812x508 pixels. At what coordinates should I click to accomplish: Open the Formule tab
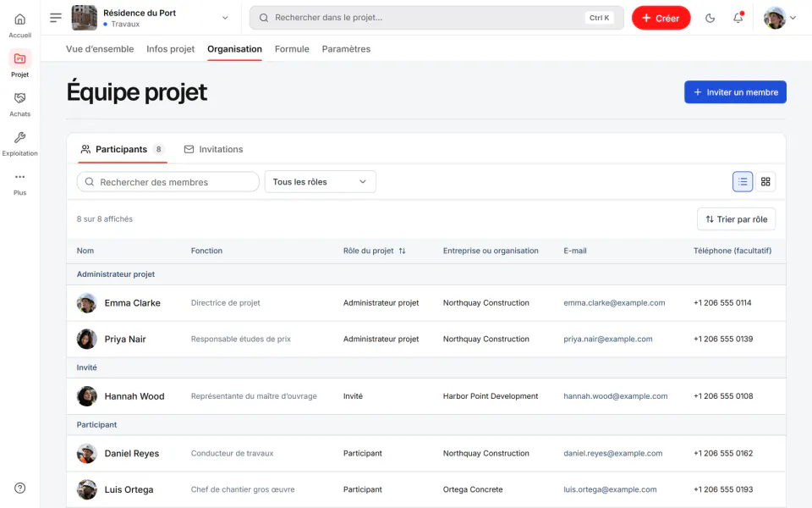(292, 49)
